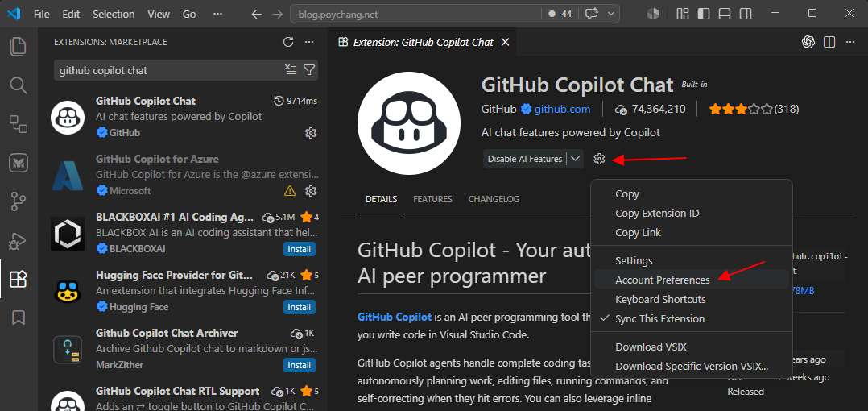This screenshot has height=411, width=868.
Task: Install Github Copilot Chat Archiver extension
Action: [x=300, y=365]
